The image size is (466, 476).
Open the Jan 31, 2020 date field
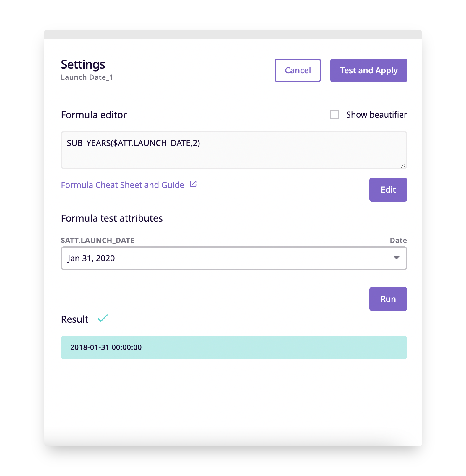(234, 258)
